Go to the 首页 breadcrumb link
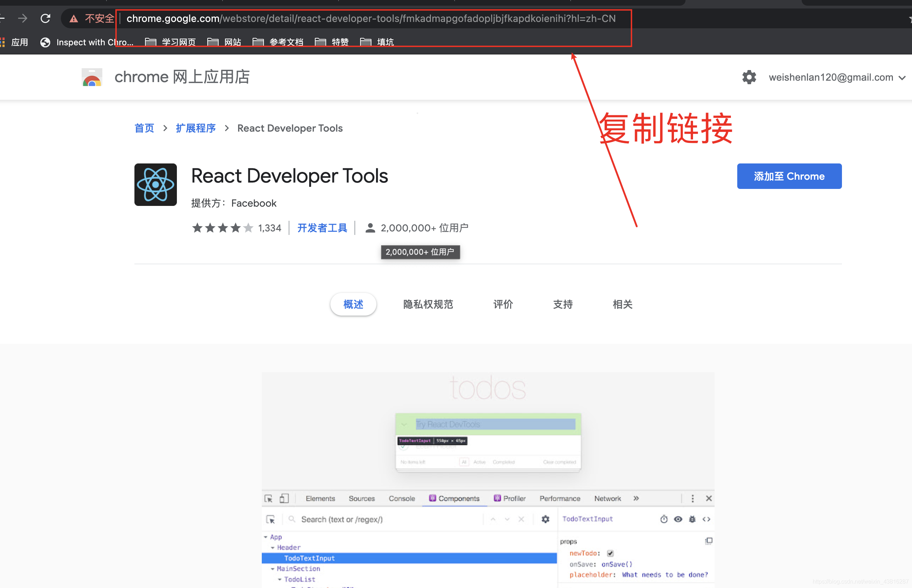The image size is (912, 588). 144,128
